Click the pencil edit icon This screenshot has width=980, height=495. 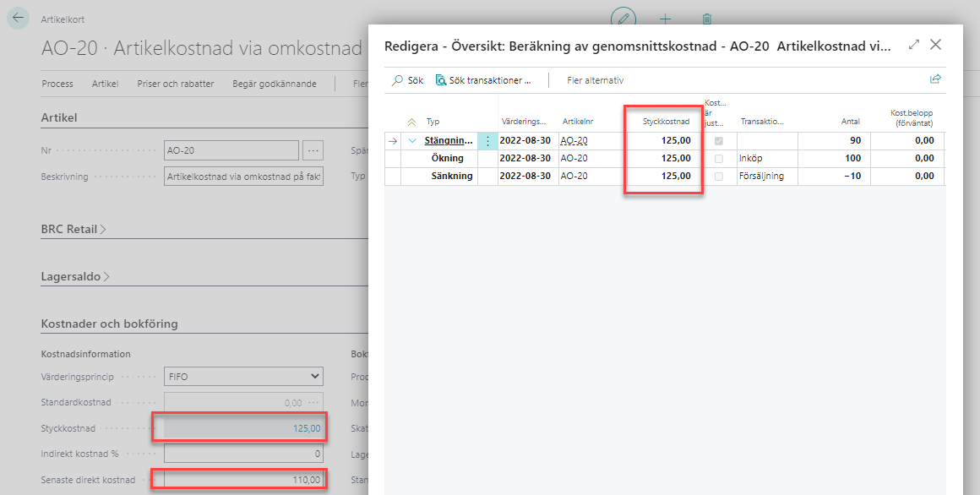[x=623, y=18]
